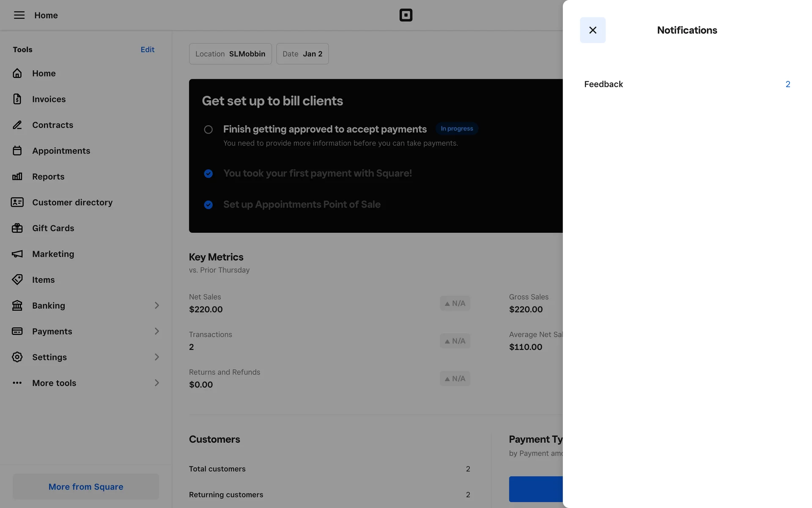Image resolution: width=812 pixels, height=508 pixels.
Task: Open the Location SLMobbin selector
Action: 230,54
